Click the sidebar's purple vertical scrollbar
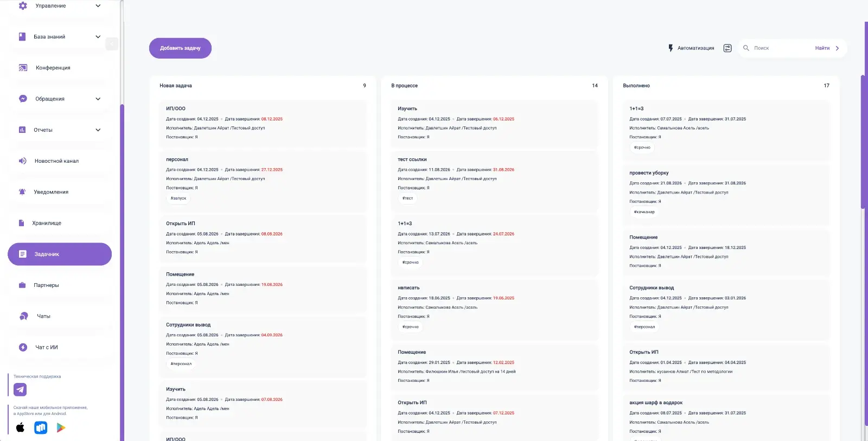This screenshot has height=441, width=868. 122,271
